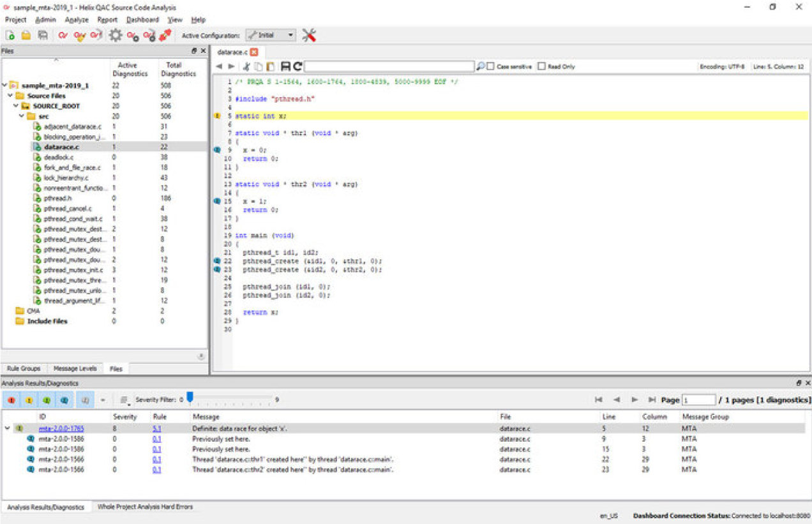Select the Include Files folder node

47,321
